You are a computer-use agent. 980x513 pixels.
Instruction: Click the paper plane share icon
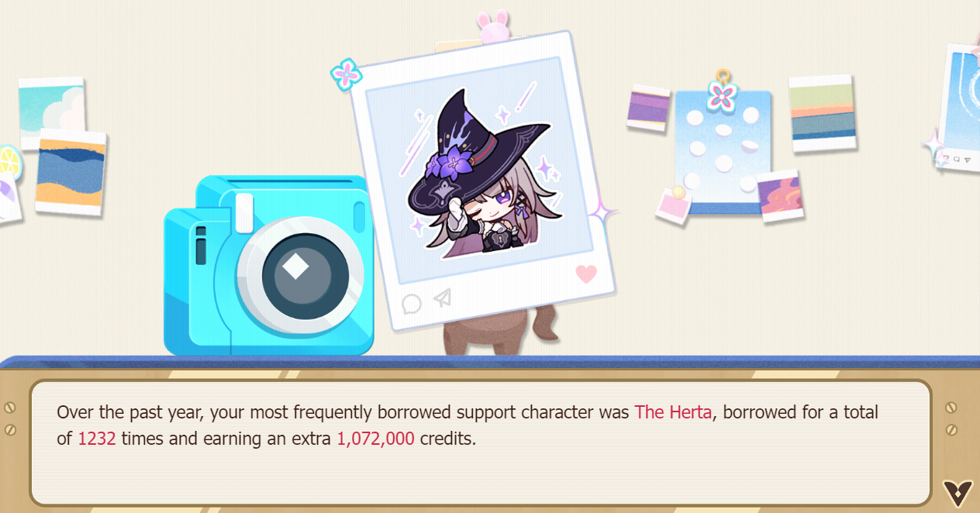(442, 297)
